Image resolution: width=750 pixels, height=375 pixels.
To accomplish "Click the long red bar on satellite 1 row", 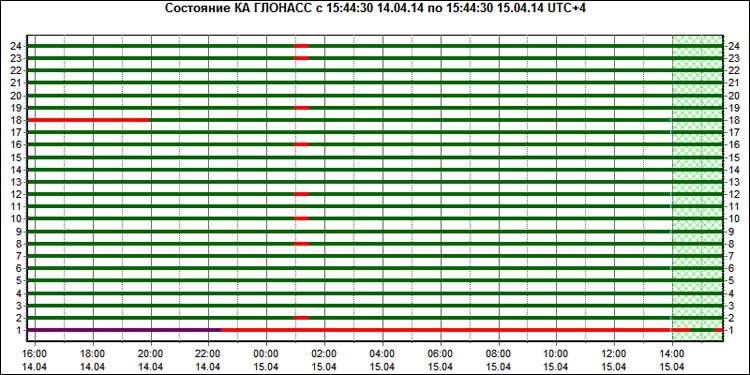I will 446,330.
